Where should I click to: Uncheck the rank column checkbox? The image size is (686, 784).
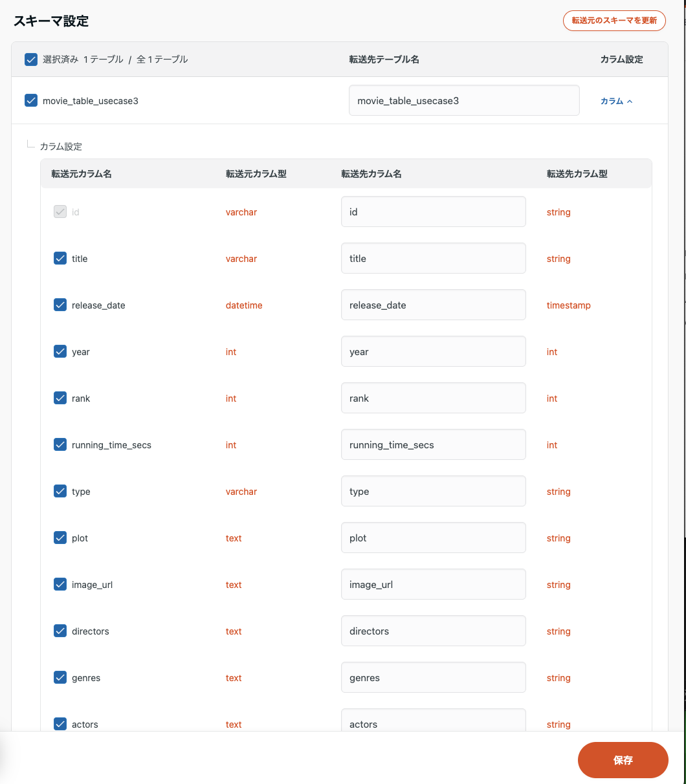pos(60,398)
